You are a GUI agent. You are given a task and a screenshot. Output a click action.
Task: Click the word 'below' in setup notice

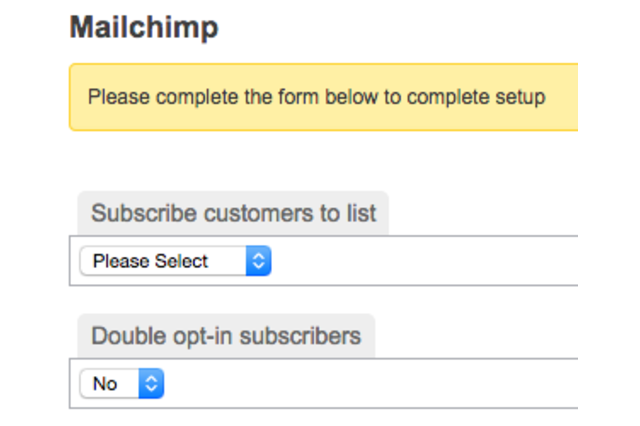click(338, 97)
